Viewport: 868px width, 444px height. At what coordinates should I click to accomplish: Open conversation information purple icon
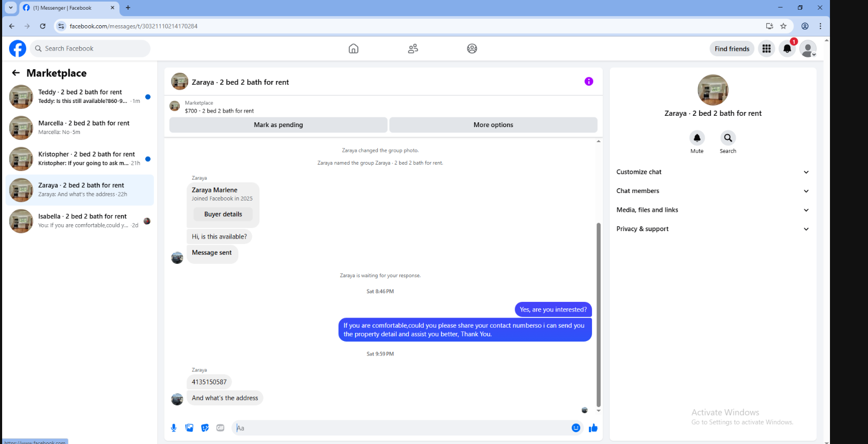(589, 82)
